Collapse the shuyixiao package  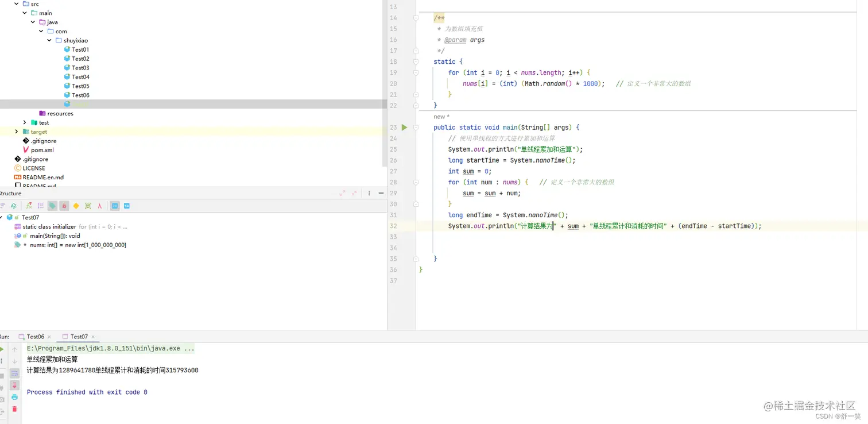click(x=50, y=40)
